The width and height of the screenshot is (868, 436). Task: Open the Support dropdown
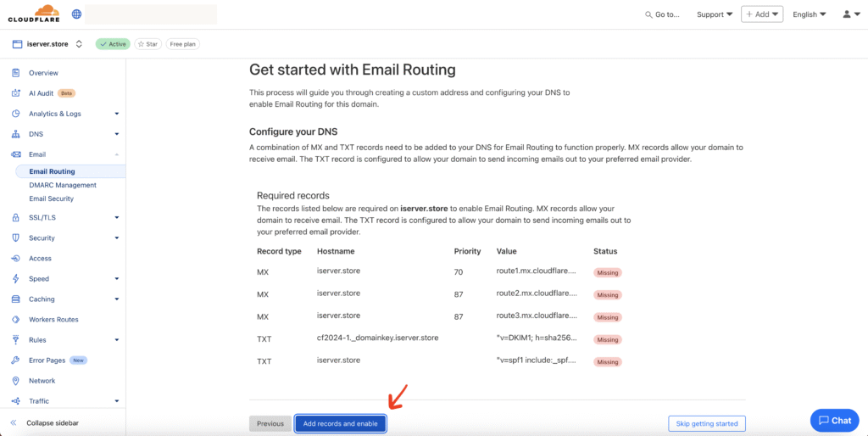click(714, 14)
